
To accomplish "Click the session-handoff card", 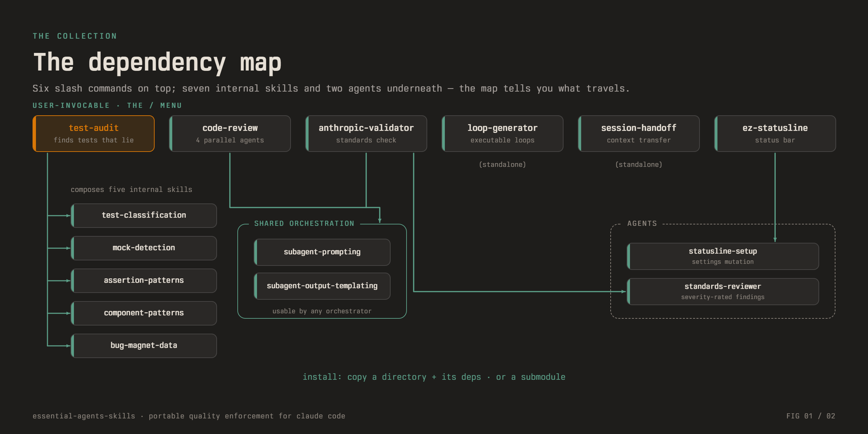I will (639, 134).
